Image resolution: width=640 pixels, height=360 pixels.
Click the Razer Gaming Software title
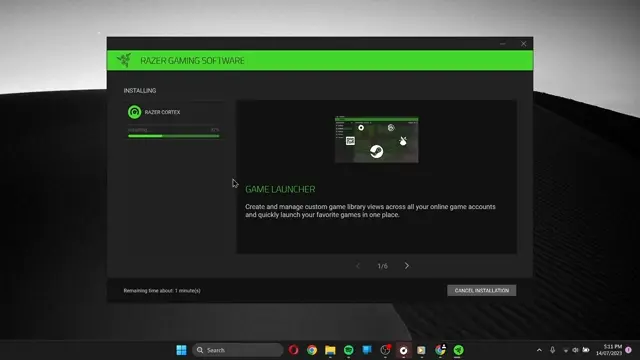point(192,61)
